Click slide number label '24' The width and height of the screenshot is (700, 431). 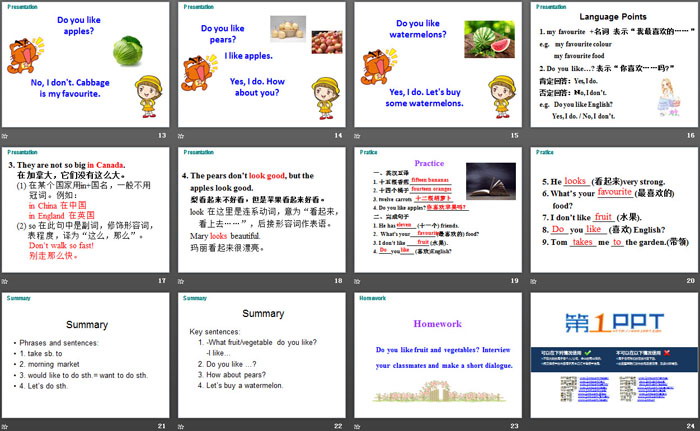click(x=691, y=426)
